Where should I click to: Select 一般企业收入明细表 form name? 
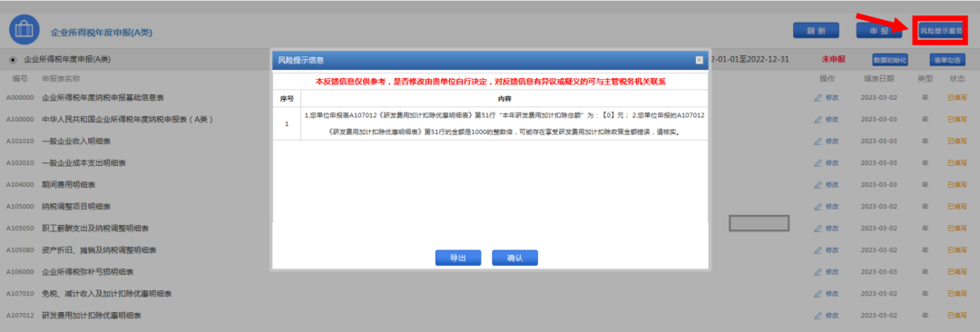click(76, 142)
